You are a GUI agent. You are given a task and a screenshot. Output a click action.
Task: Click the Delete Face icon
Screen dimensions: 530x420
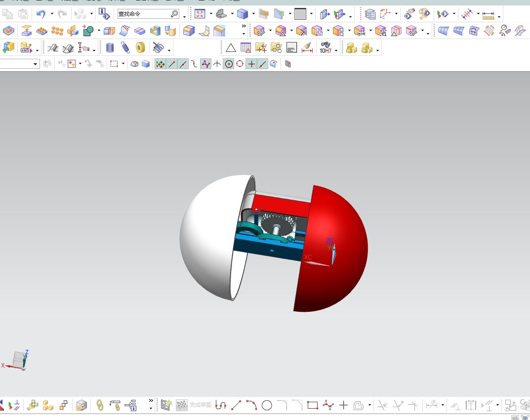point(301,31)
